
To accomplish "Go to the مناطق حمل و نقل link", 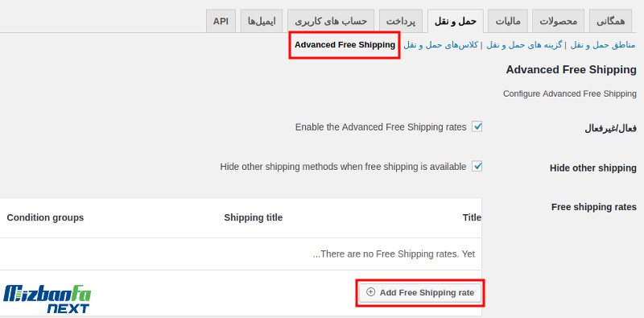I will click(x=602, y=45).
